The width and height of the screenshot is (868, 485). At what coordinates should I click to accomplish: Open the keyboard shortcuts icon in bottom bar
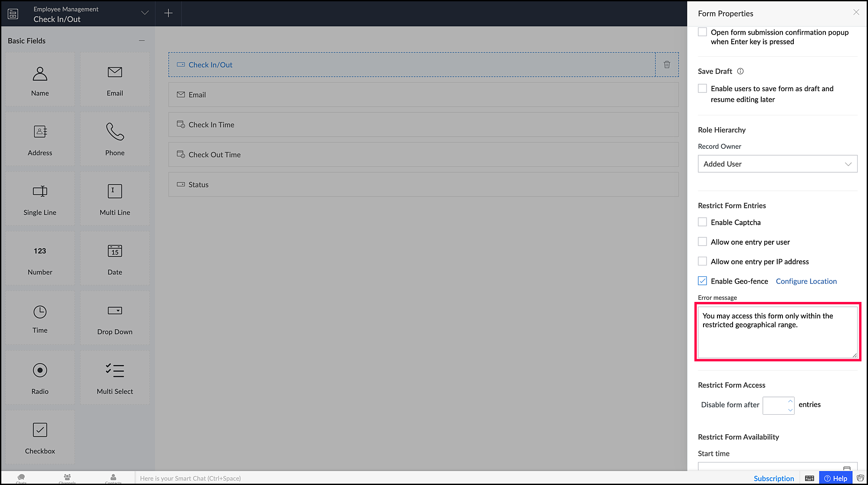click(809, 478)
